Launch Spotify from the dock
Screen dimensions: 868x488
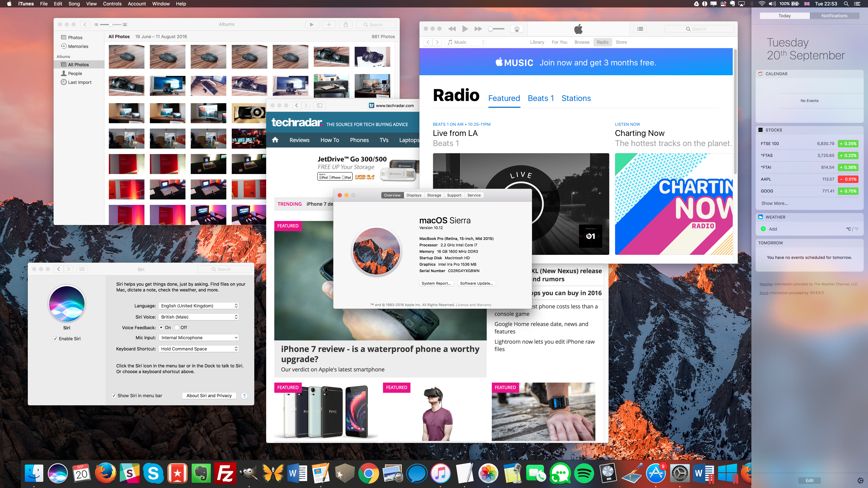583,474
